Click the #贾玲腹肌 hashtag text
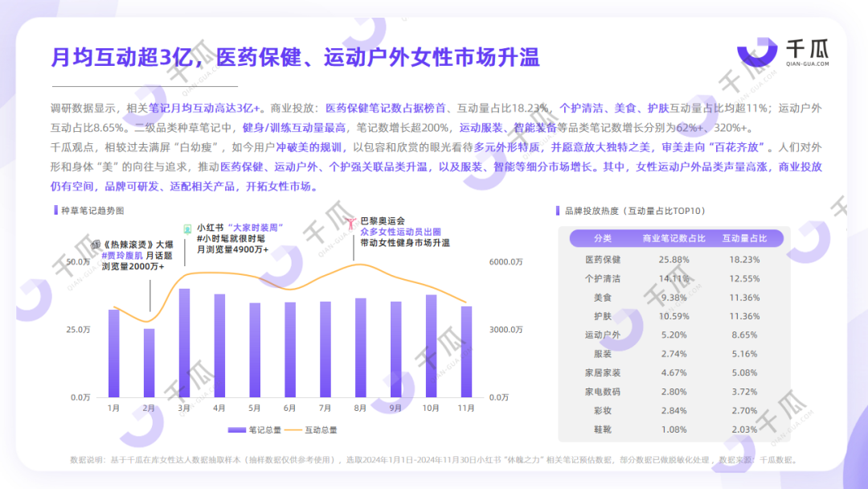This screenshot has height=489, width=868. click(122, 255)
